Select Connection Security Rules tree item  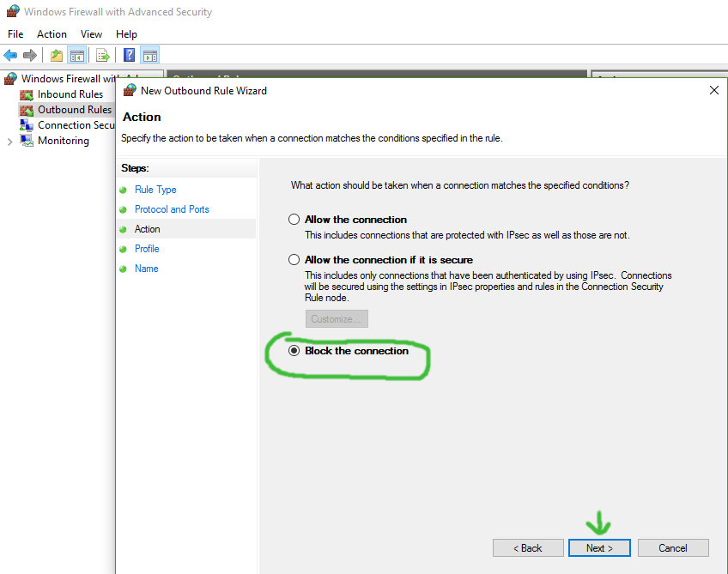click(x=76, y=124)
